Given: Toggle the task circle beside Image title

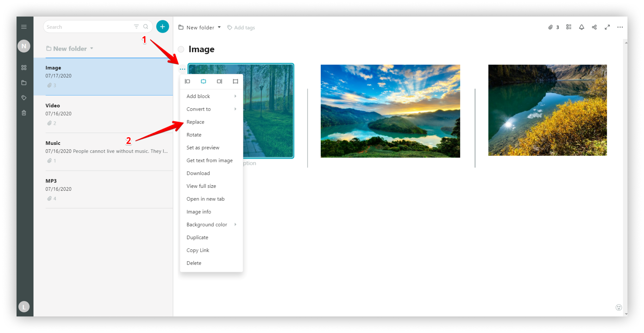Looking at the screenshot, I should tap(181, 49).
